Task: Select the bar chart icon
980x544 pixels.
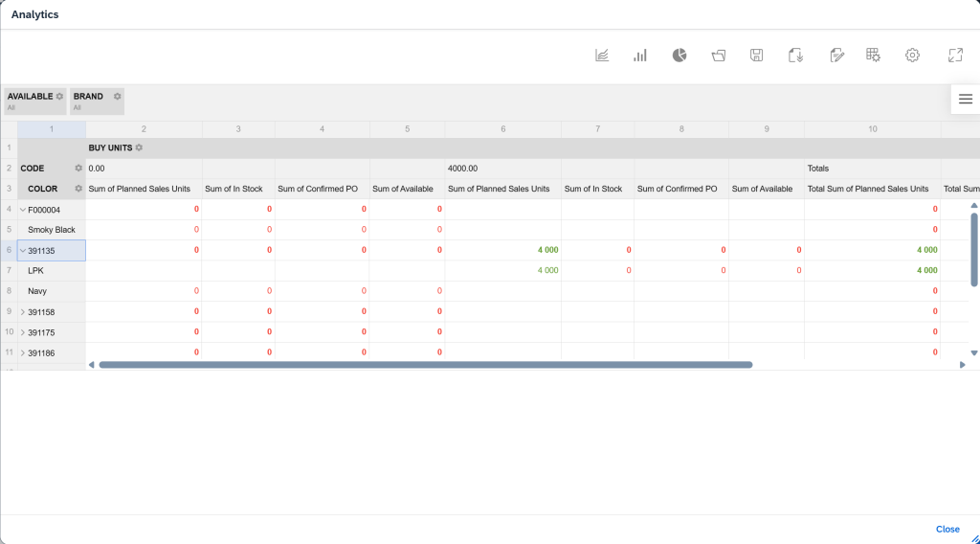Action: point(640,56)
